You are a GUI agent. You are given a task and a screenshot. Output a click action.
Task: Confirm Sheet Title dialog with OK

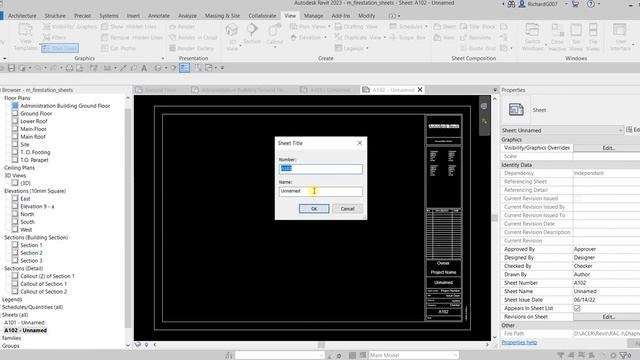[x=314, y=209]
